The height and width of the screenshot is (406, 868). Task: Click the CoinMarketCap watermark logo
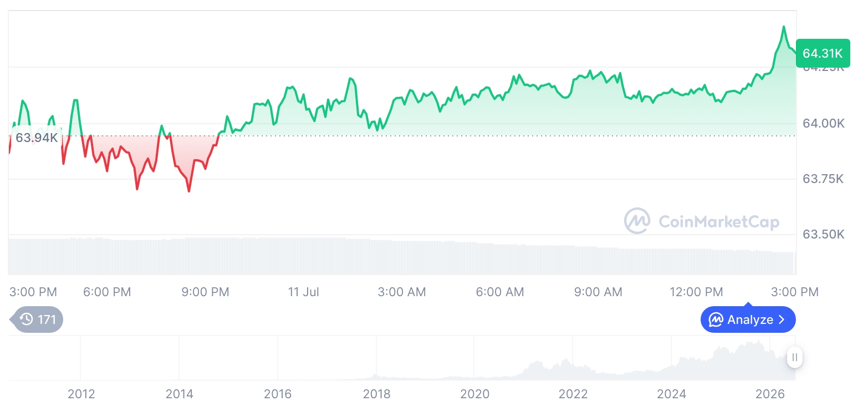pyautogui.click(x=637, y=221)
